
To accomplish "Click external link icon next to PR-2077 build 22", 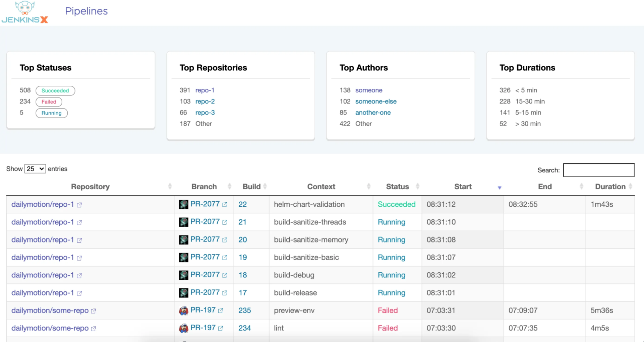I will click(225, 204).
